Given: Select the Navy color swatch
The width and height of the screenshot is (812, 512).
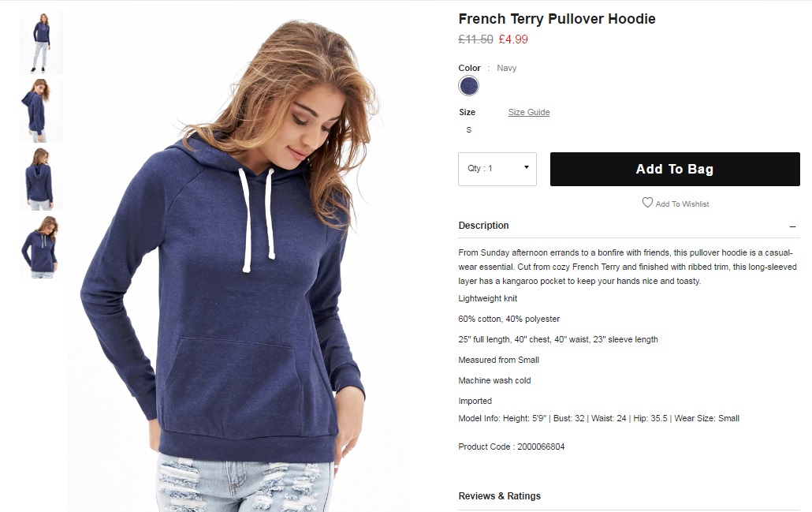Looking at the screenshot, I should pos(468,86).
